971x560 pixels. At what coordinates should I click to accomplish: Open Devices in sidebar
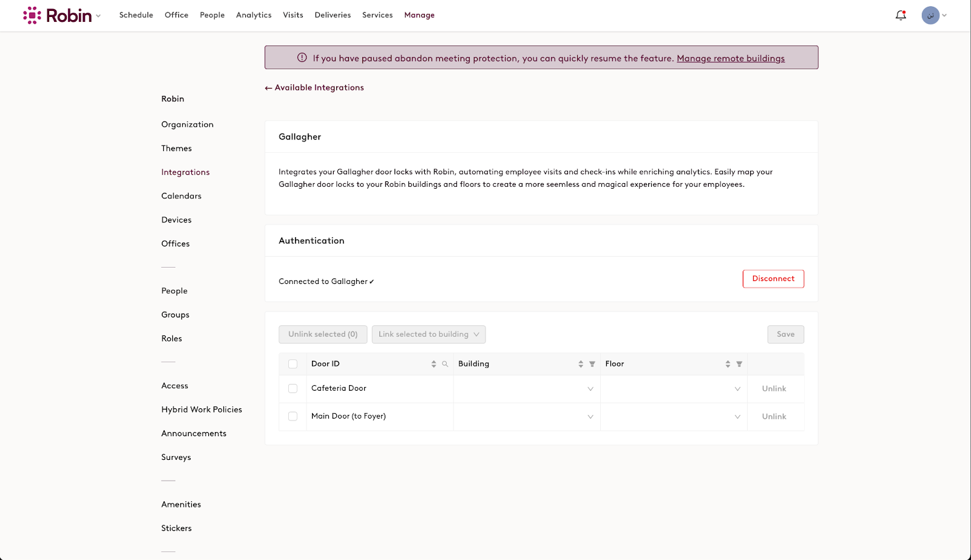(x=177, y=220)
